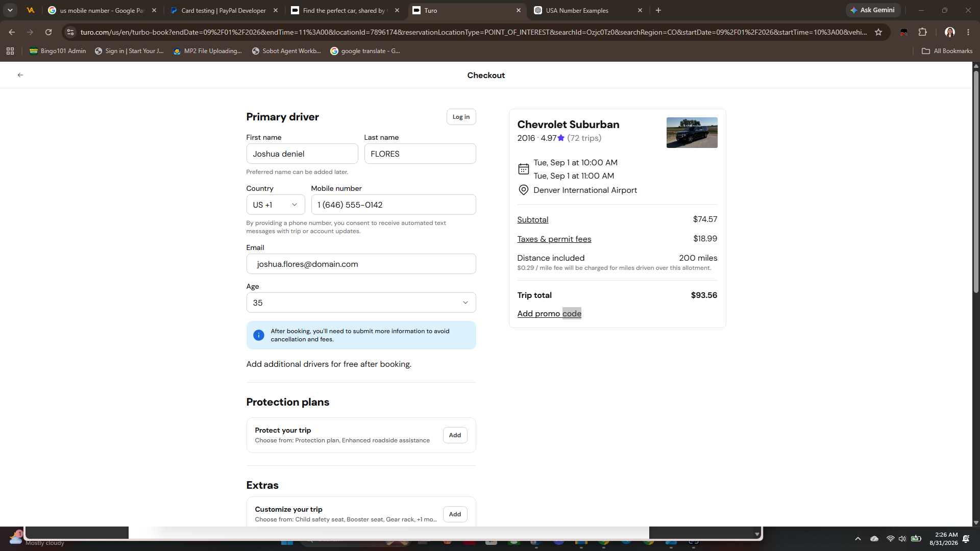Viewport: 980px width, 551px height.
Task: Click the calendar icon beside trip dates
Action: pos(523,169)
